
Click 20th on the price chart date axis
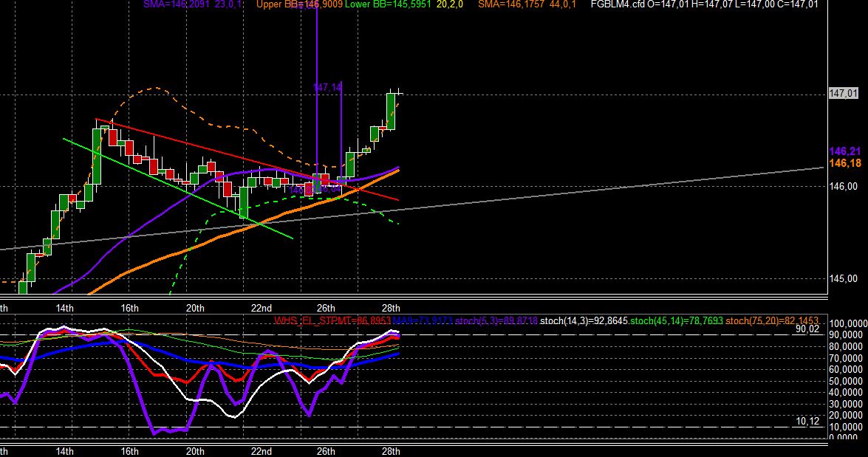[x=195, y=308]
